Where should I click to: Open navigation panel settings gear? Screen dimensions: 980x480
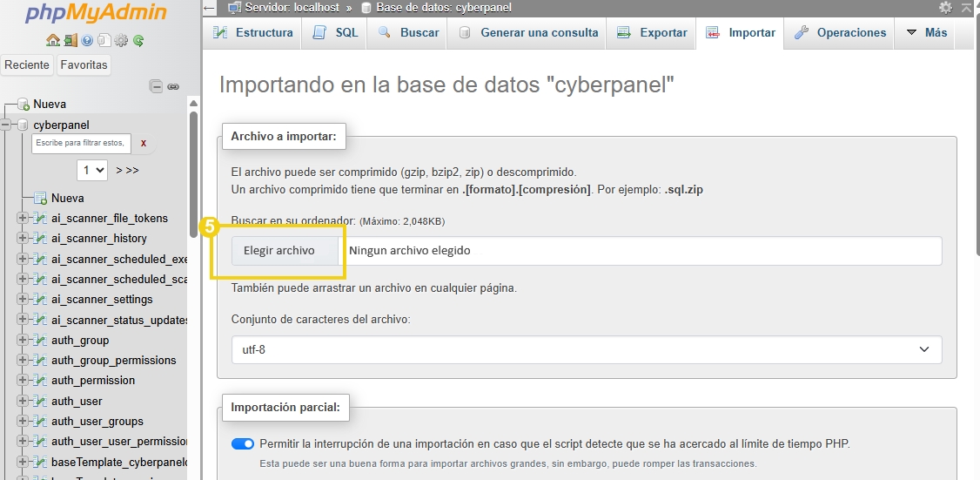coord(121,41)
